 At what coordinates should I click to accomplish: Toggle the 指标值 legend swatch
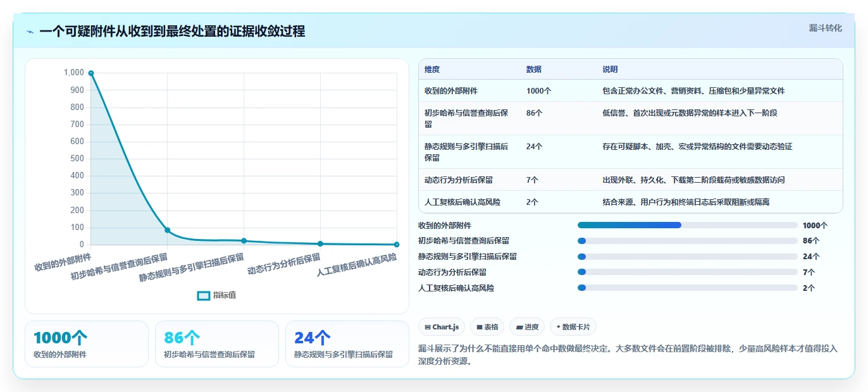203,295
